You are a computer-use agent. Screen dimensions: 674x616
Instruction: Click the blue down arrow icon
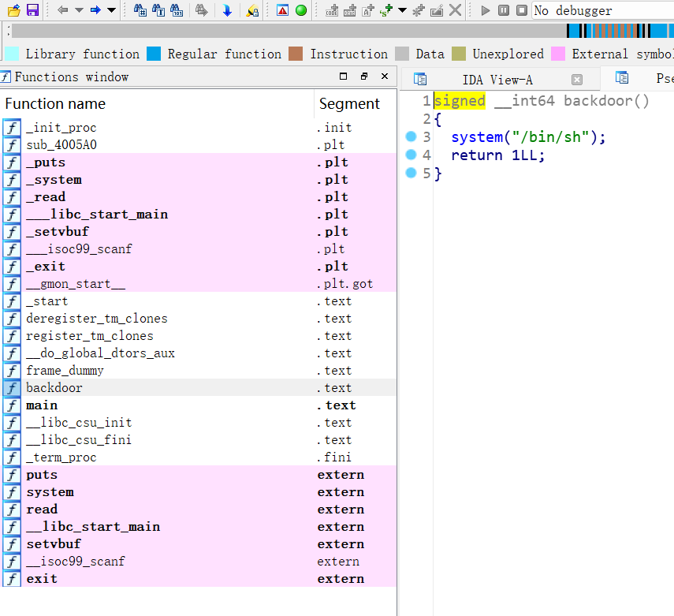click(x=227, y=10)
